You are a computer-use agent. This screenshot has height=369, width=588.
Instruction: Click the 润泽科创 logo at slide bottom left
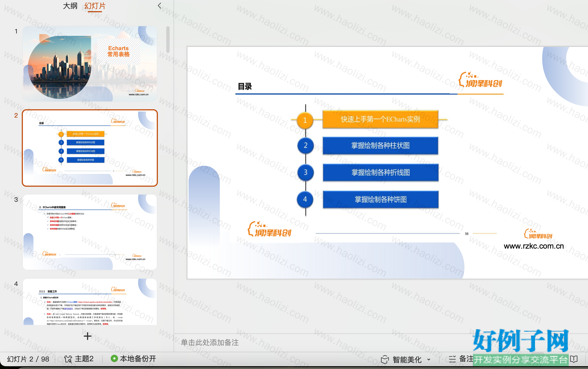[x=269, y=229]
